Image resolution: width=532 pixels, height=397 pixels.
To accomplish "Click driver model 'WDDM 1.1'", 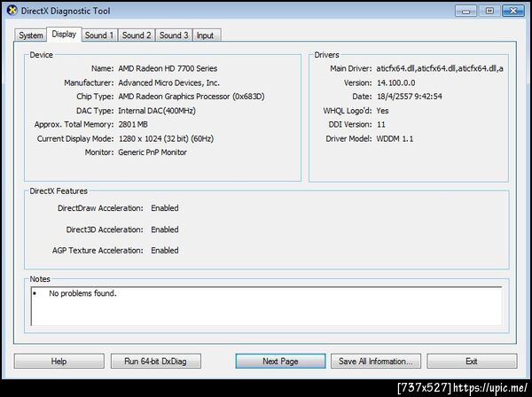I will 395,138.
